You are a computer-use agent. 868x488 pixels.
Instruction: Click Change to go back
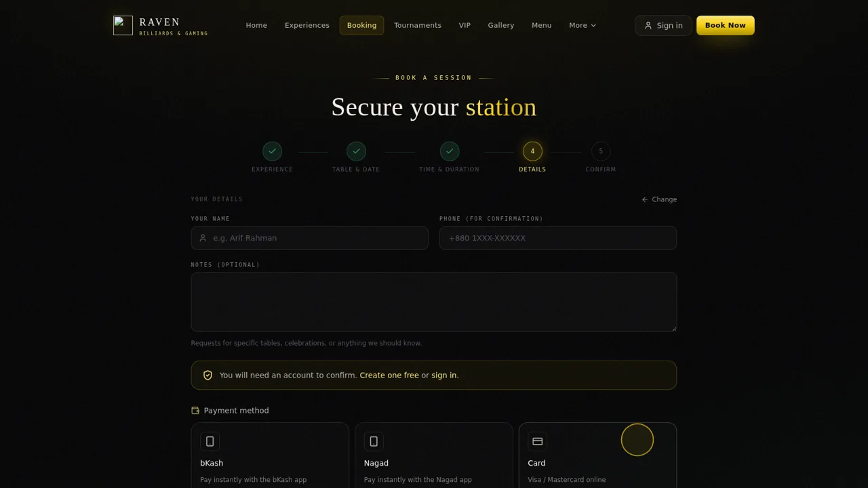[x=659, y=199]
